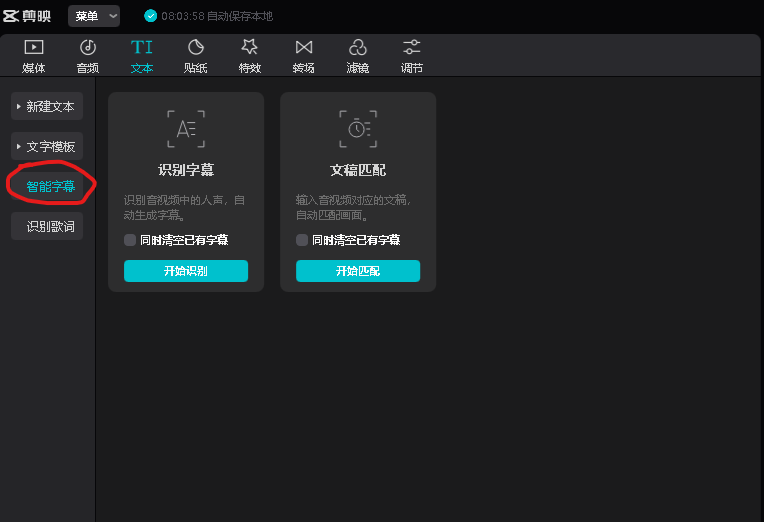The image size is (764, 522).
Task: Click the 剪映 logo at top left
Action: (26, 16)
